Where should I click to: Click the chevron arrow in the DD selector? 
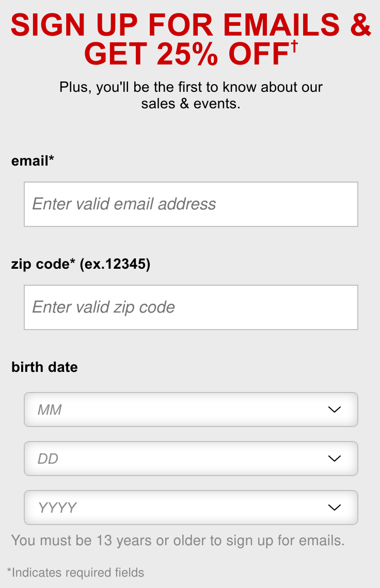pos(335,459)
